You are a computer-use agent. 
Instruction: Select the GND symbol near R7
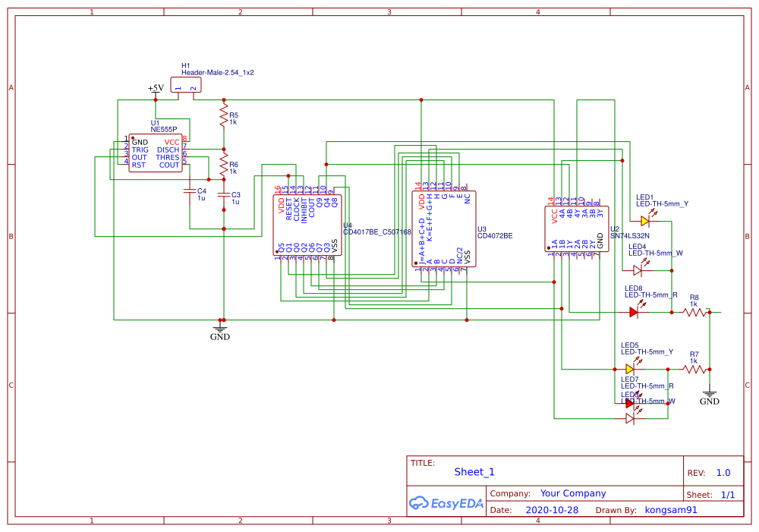[709, 396]
